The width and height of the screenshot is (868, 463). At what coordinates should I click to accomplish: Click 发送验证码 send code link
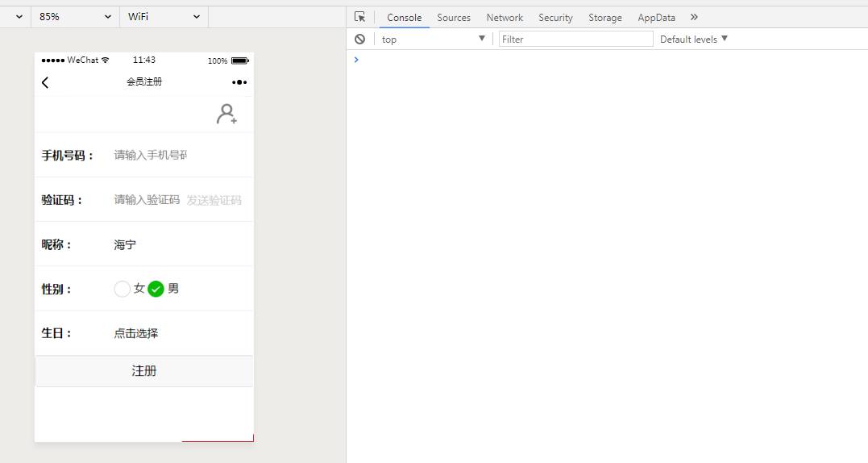coord(214,201)
